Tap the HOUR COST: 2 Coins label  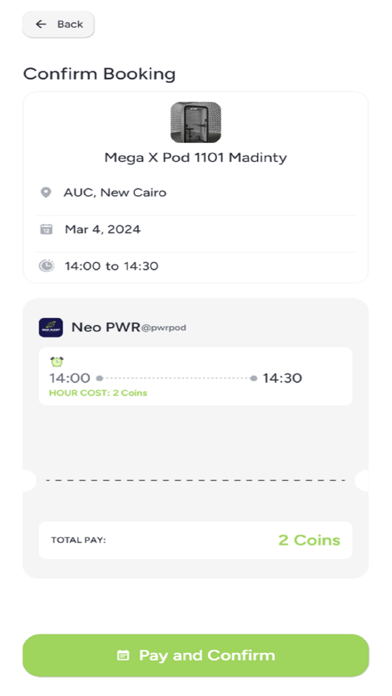(98, 393)
